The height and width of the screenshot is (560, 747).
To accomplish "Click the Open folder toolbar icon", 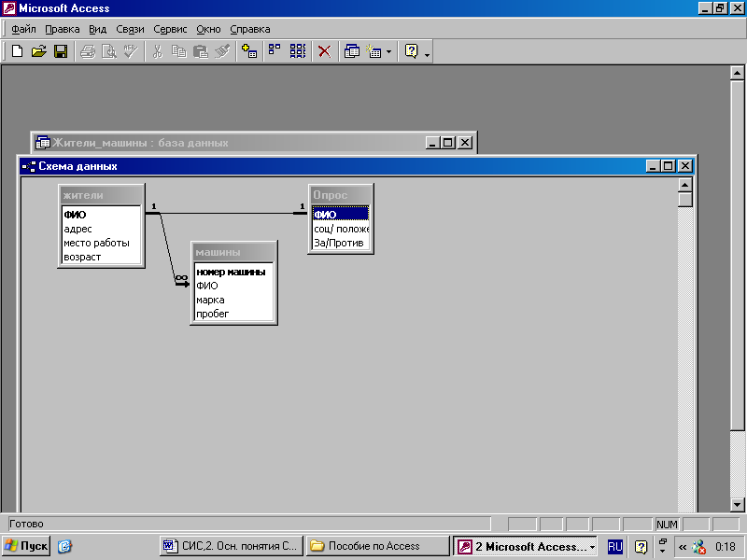I will tap(39, 51).
